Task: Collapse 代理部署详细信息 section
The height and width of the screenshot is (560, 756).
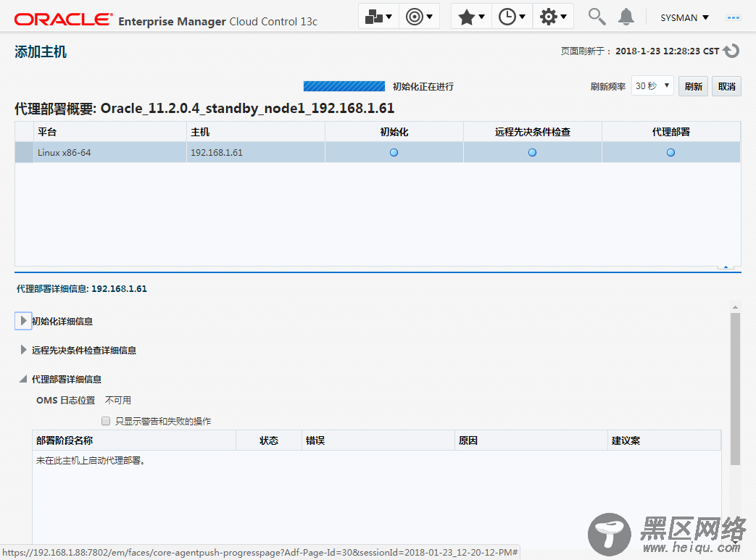Action: click(23, 380)
